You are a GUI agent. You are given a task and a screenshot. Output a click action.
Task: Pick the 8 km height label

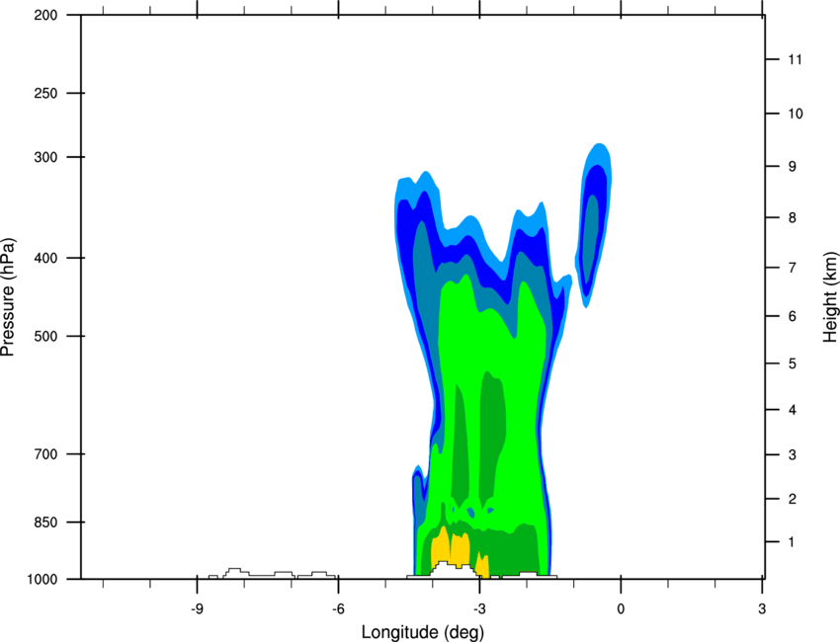tap(793, 218)
